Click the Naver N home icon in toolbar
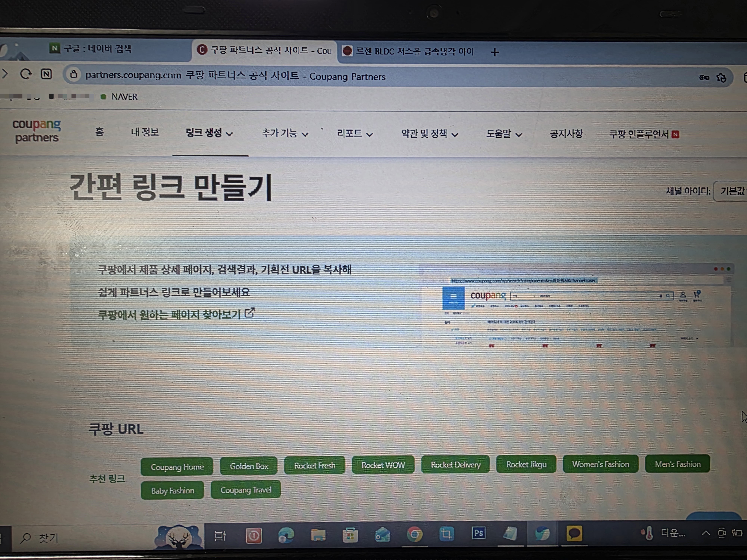This screenshot has width=747, height=560. click(x=46, y=74)
